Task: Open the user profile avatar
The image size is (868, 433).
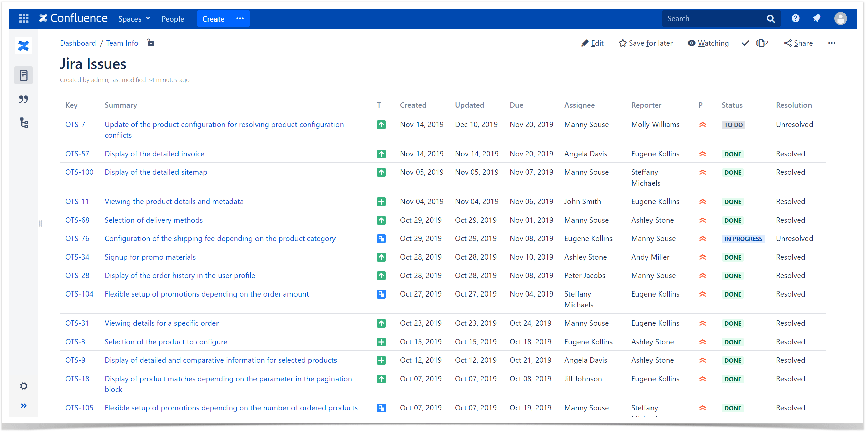Action: pos(840,18)
